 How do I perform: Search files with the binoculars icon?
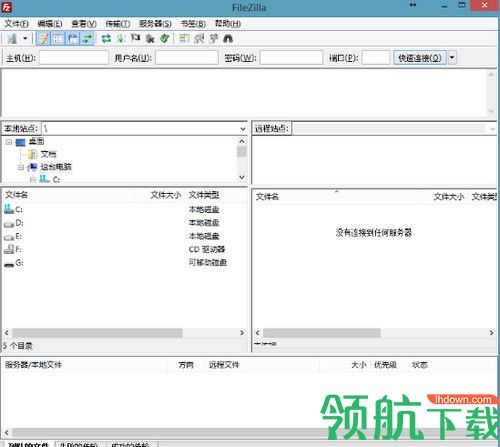[x=228, y=39]
